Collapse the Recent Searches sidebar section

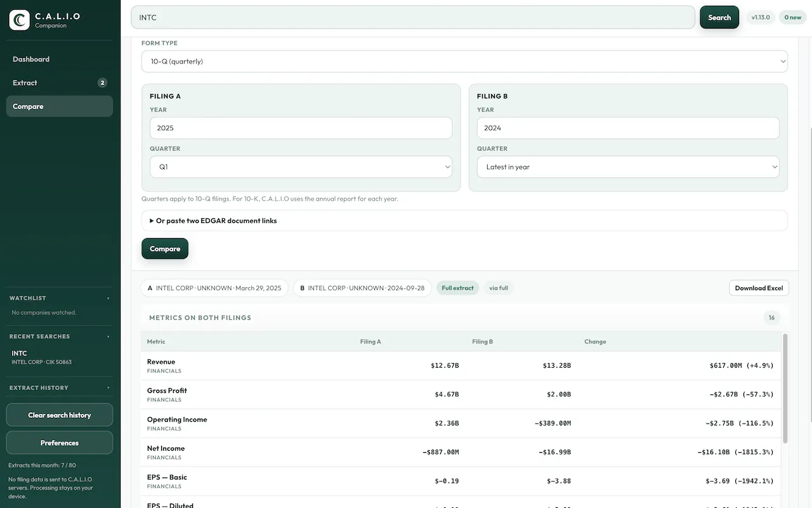pos(60,337)
